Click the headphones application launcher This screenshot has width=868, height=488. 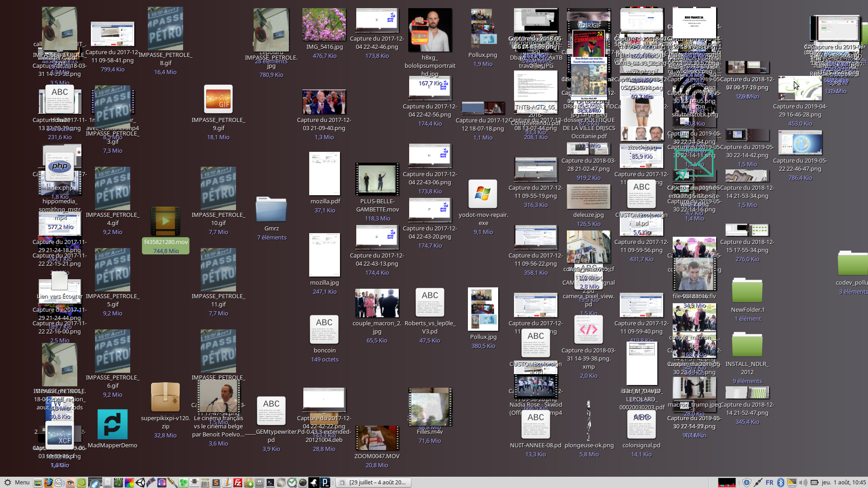(x=161, y=483)
